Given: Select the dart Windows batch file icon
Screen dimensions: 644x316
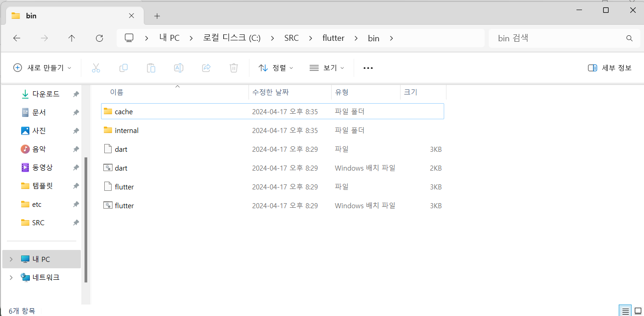Looking at the screenshot, I should click(x=108, y=168).
